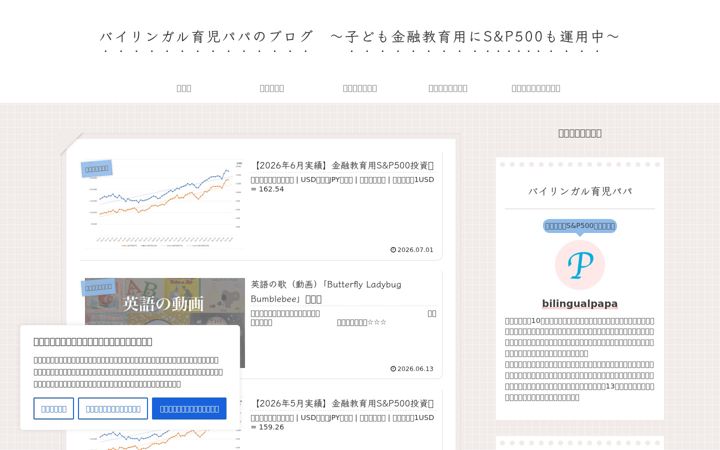
Task: Click the category label on the 英語の動画 thumbnail
Action: point(98,287)
